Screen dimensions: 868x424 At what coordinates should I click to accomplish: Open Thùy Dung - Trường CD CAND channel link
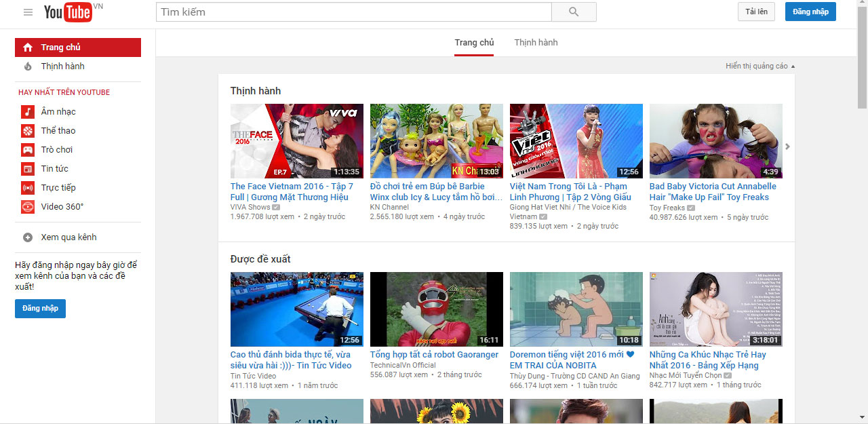pos(574,376)
